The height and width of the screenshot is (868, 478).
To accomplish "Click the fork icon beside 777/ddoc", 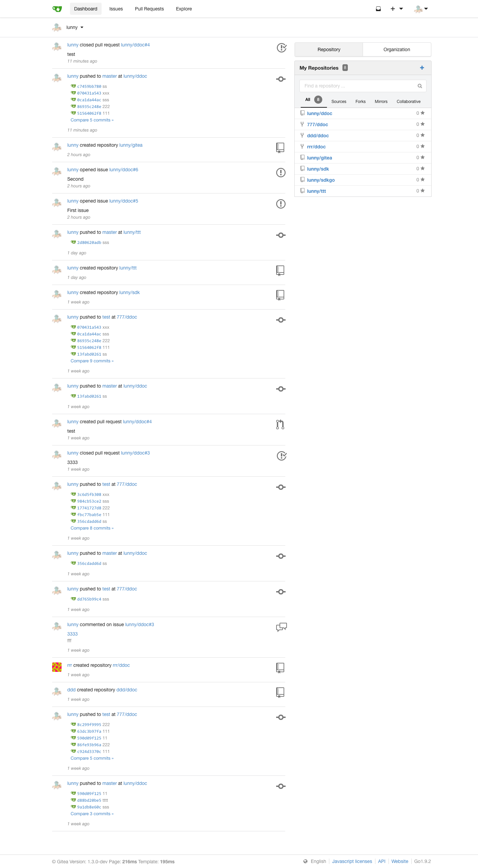I will tap(302, 124).
